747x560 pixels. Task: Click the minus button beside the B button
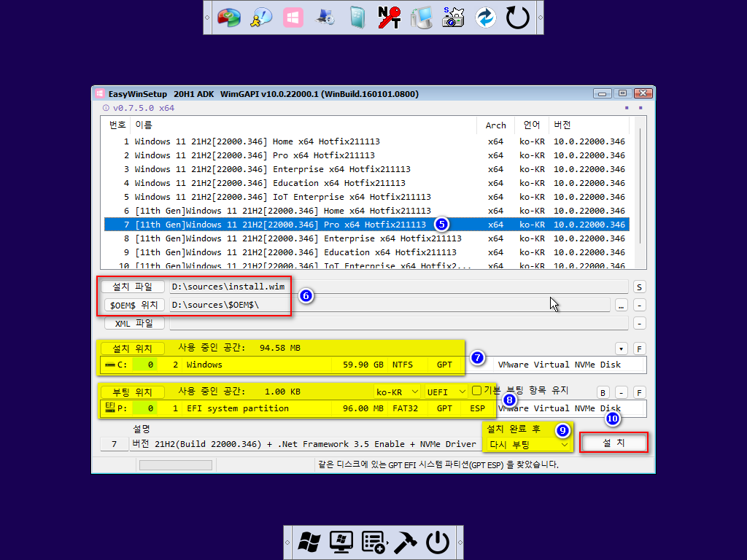coord(622,393)
